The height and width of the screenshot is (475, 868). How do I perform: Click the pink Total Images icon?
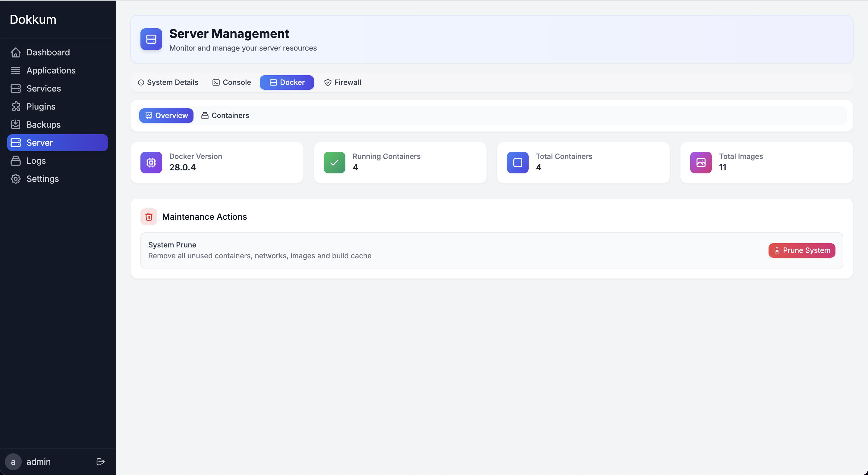tap(700, 163)
